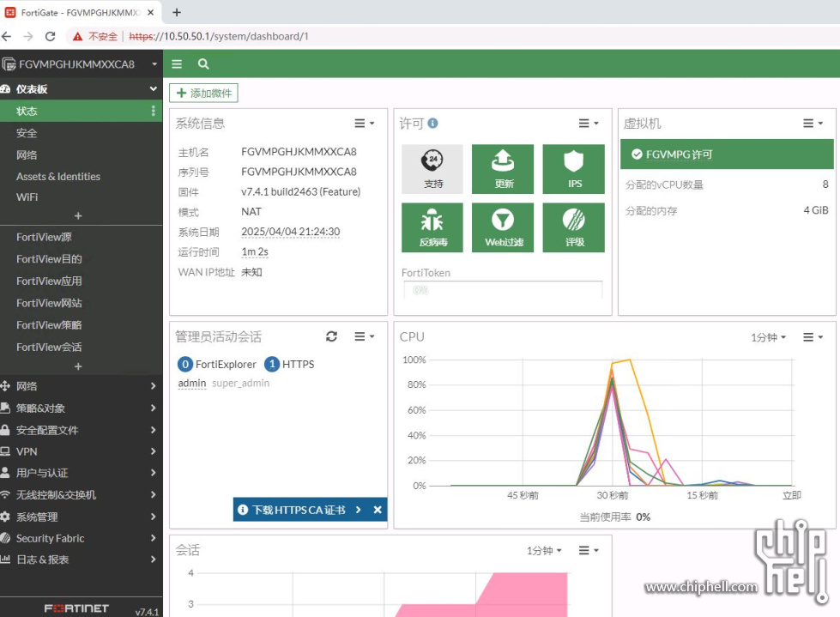Click the info icon beside 许可 title
The image size is (840, 617).
432,124
